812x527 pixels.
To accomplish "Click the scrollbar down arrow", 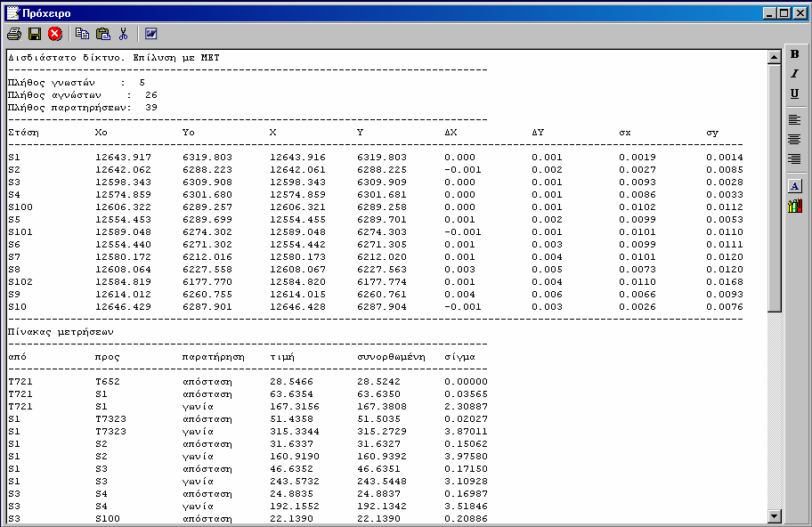I will (x=775, y=515).
